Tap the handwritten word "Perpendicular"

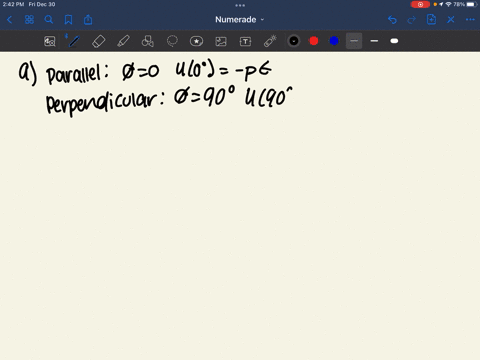(x=102, y=103)
